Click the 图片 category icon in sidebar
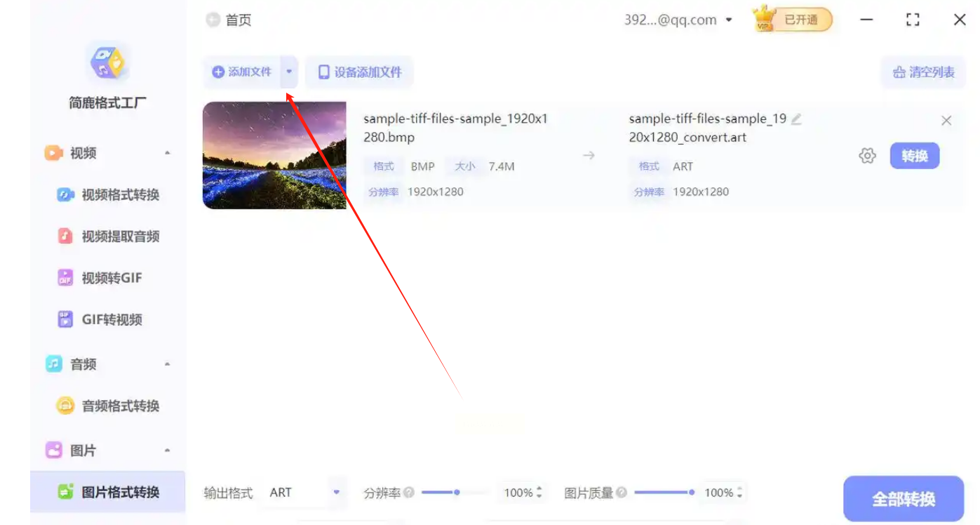980x525 pixels. (54, 450)
